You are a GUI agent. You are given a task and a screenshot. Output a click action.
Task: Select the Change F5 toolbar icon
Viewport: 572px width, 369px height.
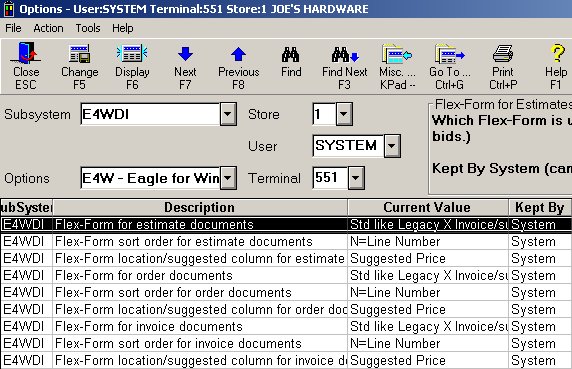click(80, 54)
